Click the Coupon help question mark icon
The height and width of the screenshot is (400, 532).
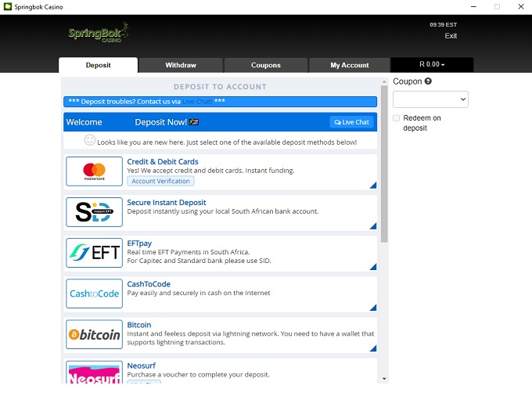click(x=428, y=81)
